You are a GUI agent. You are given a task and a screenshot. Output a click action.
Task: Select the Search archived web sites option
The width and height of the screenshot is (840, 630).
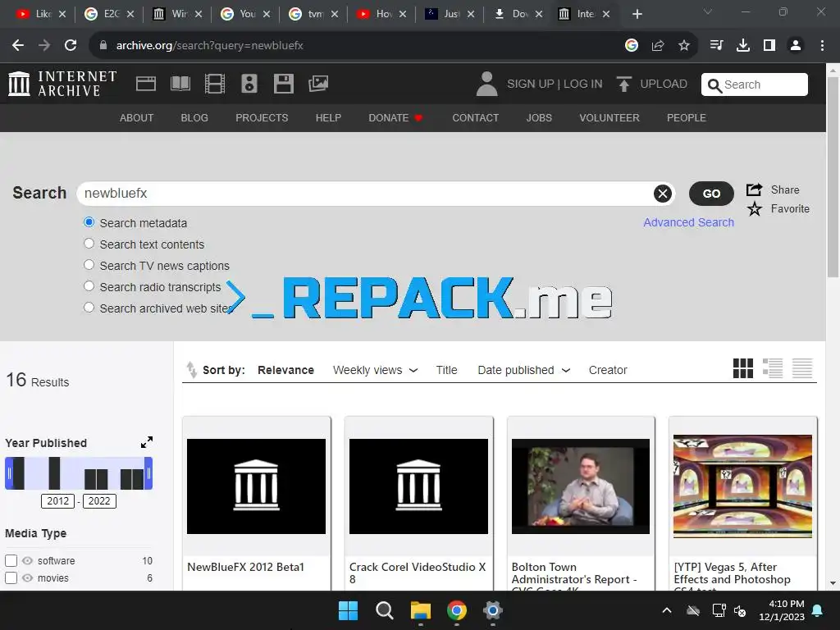click(x=89, y=308)
